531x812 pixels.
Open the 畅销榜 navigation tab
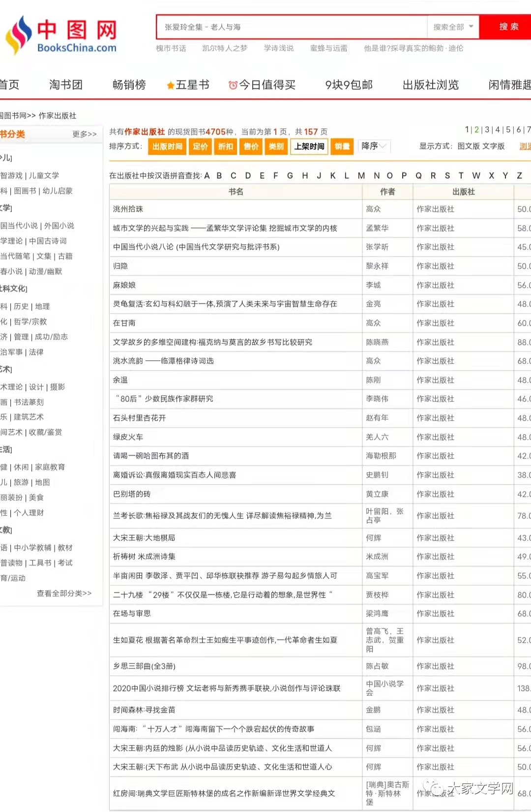pos(129,85)
